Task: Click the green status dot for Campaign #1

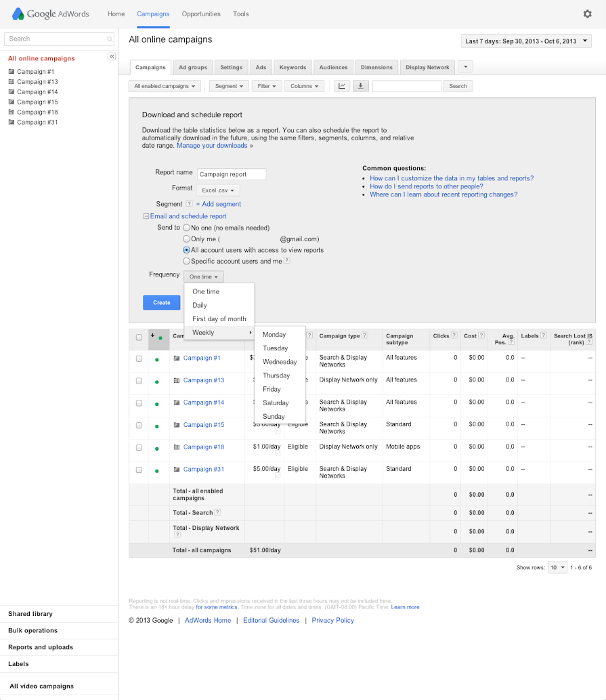Action: click(x=157, y=358)
